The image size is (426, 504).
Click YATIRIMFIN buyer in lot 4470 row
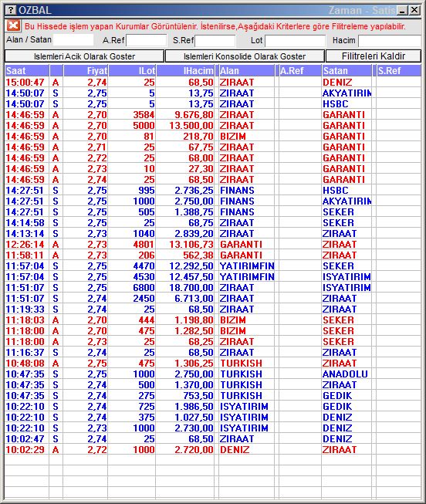click(247, 266)
